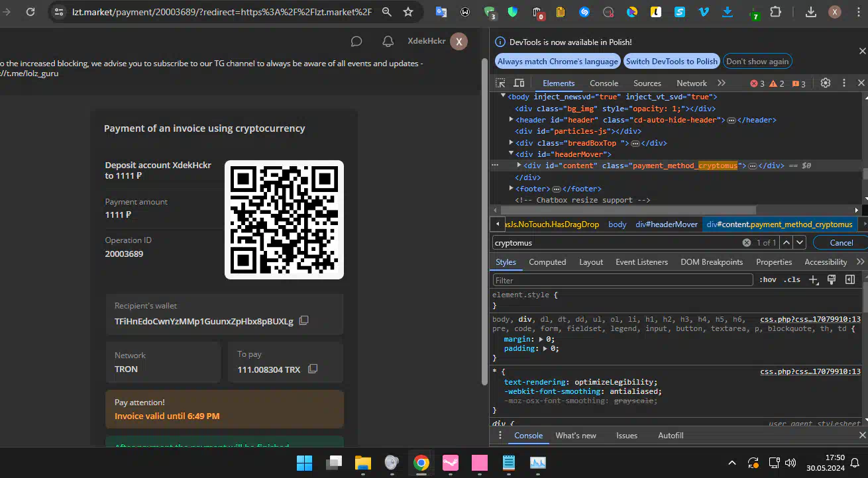The height and width of the screenshot is (478, 868).
Task: Expand the content payment_method_cryptomus div
Action: click(519, 166)
